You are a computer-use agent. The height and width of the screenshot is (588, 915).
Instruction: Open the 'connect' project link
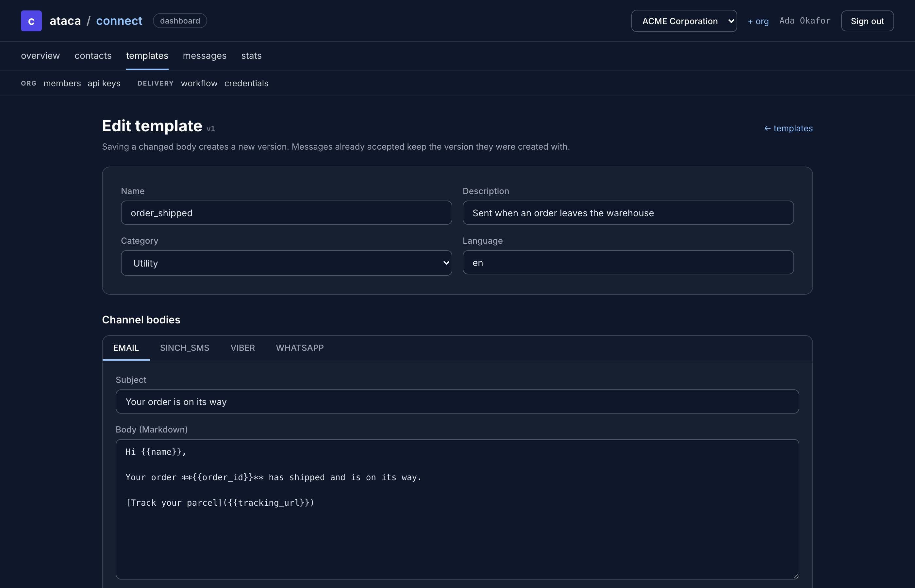(119, 21)
